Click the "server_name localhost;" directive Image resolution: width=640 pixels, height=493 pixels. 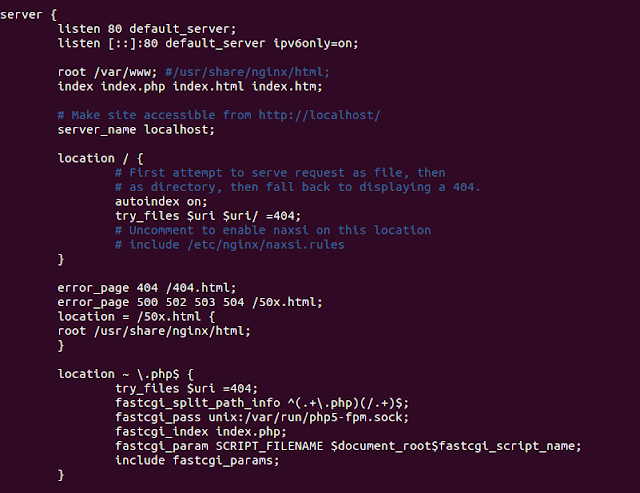click(x=136, y=130)
